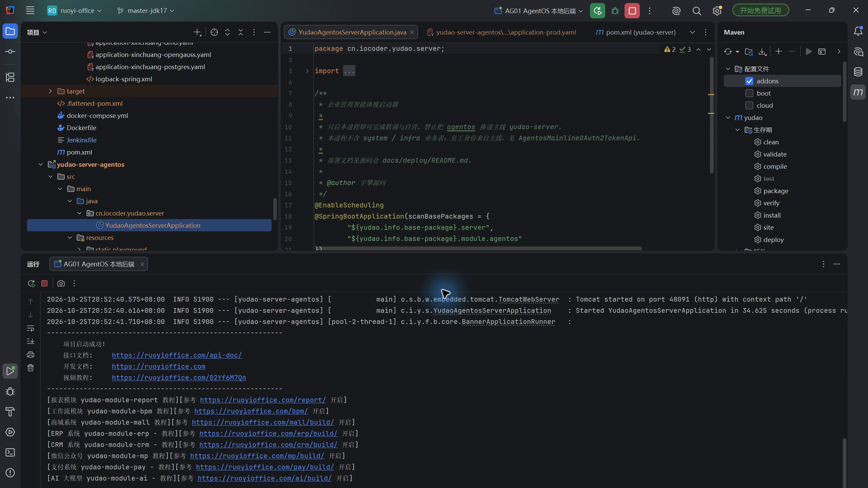The width and height of the screenshot is (868, 488).
Task: Select the AG01 AgentOS run tab
Action: tap(99, 264)
